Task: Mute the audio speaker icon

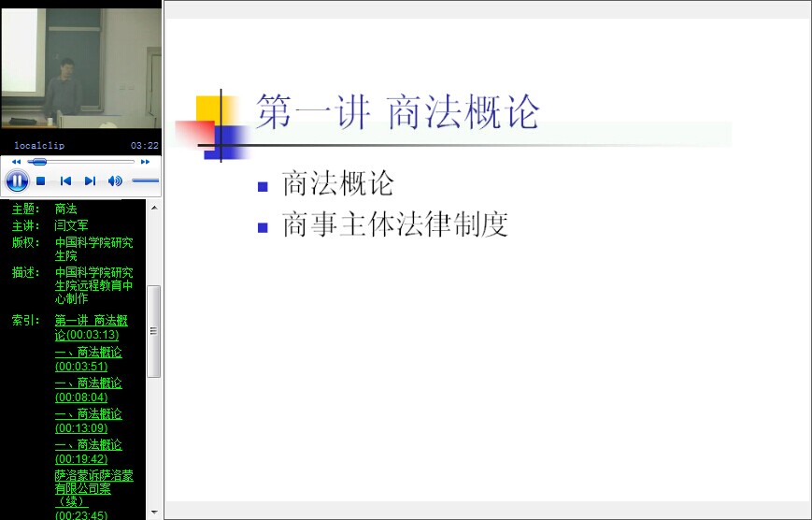Action: click(x=114, y=181)
